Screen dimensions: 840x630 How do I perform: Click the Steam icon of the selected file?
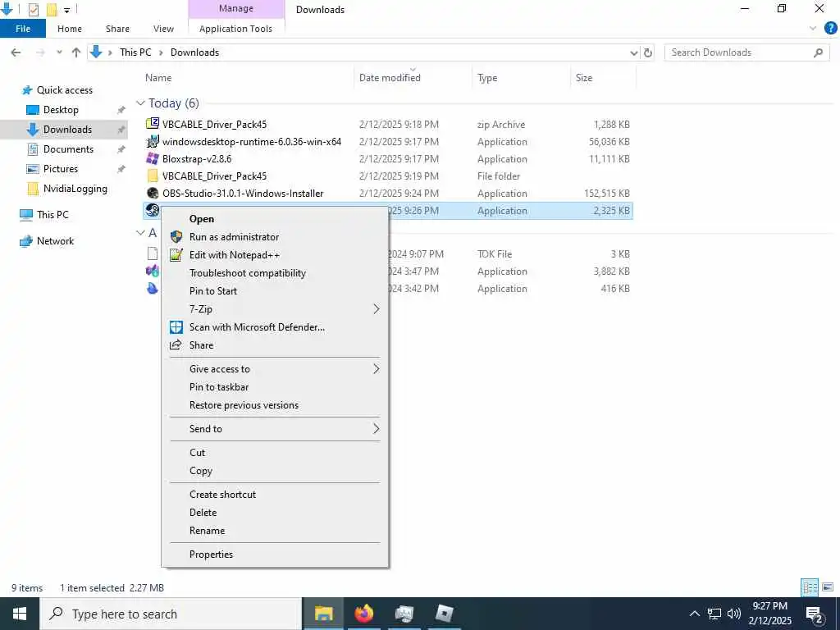point(152,210)
